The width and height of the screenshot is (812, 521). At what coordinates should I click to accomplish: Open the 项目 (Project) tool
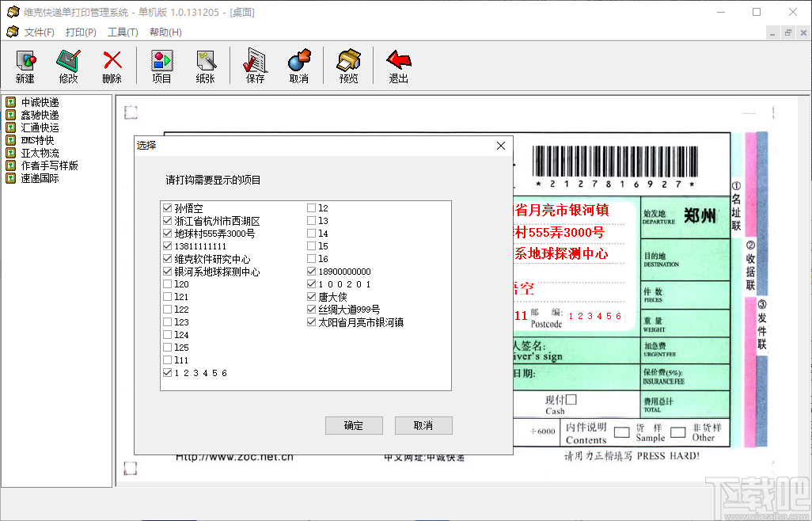161,65
